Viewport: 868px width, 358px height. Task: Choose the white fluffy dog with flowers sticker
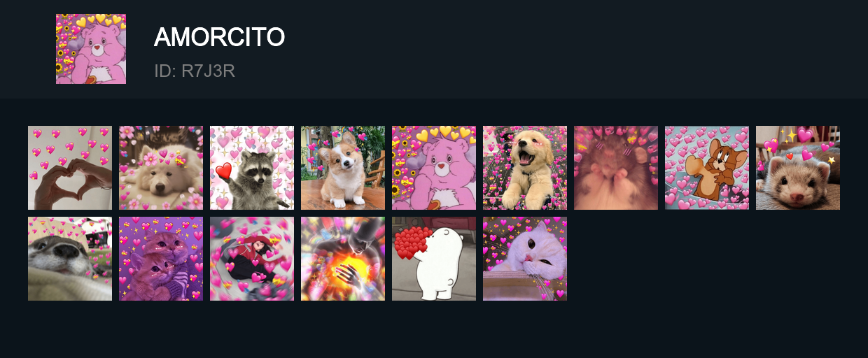point(161,168)
